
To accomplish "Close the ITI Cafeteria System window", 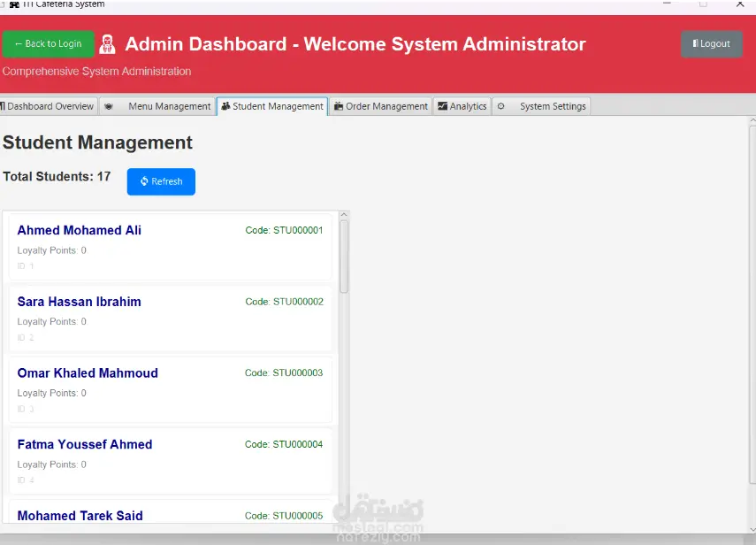I will click(x=740, y=4).
